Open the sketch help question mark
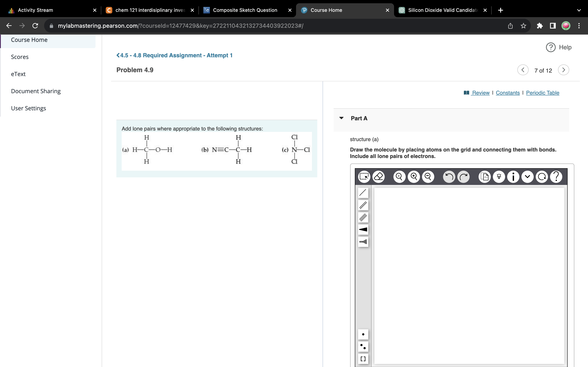The width and height of the screenshot is (588, 367). pyautogui.click(x=556, y=176)
